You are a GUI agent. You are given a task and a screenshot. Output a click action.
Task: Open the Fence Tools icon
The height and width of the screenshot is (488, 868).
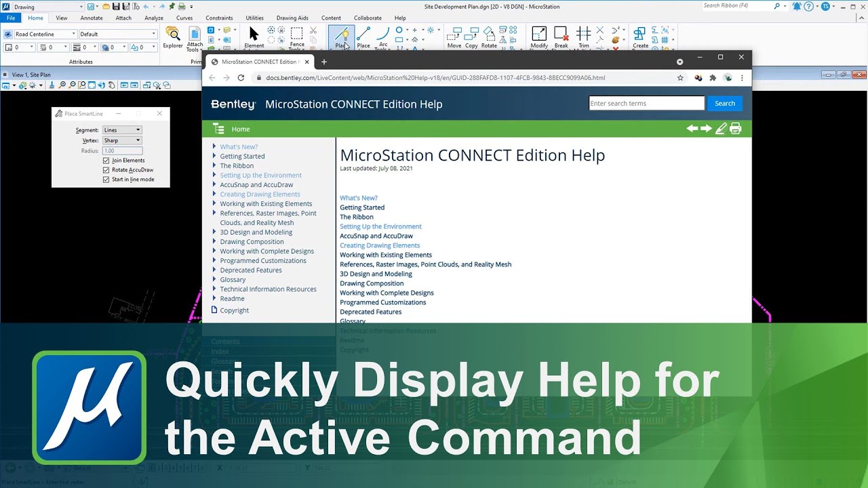(x=297, y=39)
